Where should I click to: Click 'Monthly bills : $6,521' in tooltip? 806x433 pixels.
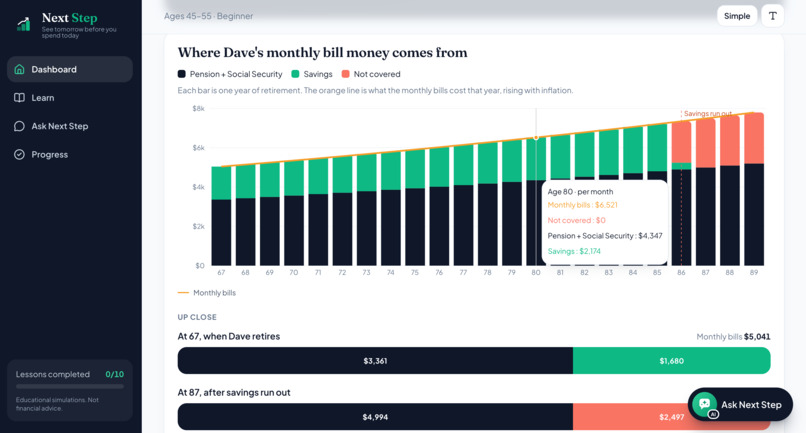582,205
